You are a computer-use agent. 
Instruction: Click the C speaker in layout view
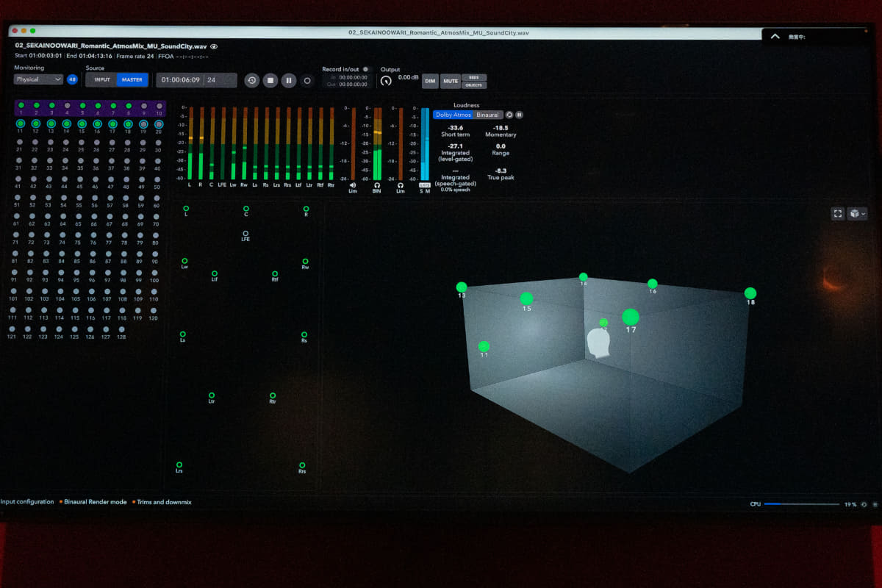(x=245, y=209)
